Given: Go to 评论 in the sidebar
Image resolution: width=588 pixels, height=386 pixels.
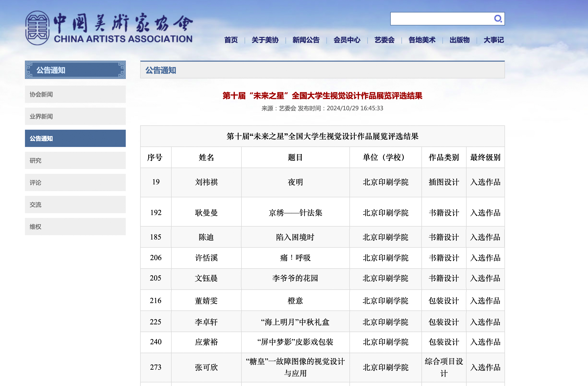Looking at the screenshot, I should point(75,182).
